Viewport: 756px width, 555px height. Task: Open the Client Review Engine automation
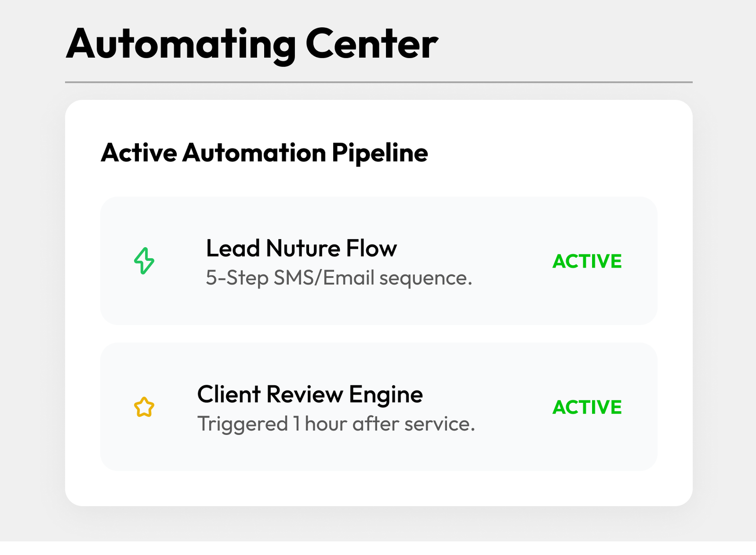tap(309, 395)
